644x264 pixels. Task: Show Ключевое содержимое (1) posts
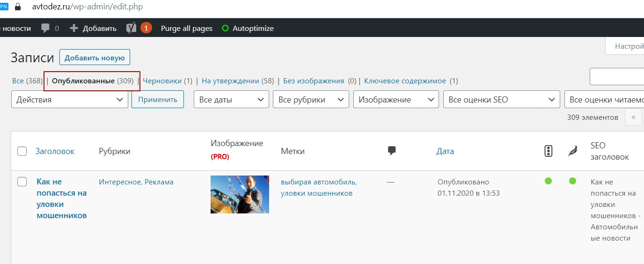tap(411, 81)
